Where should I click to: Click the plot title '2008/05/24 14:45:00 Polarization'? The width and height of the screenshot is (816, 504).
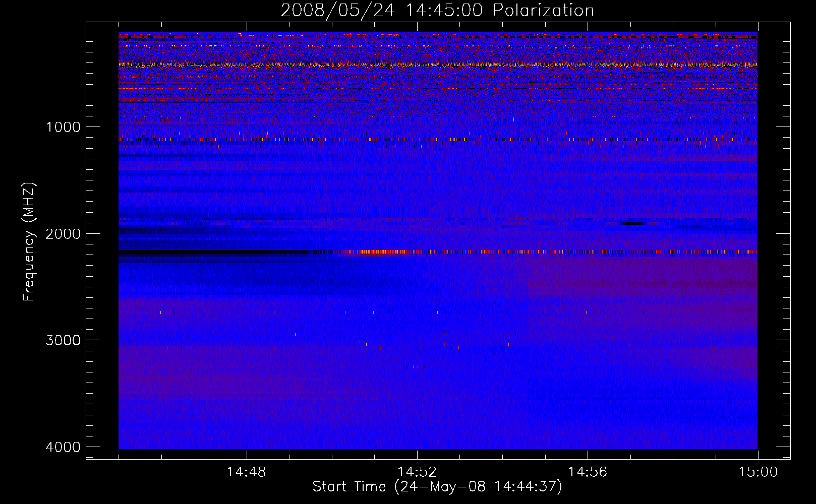click(437, 10)
